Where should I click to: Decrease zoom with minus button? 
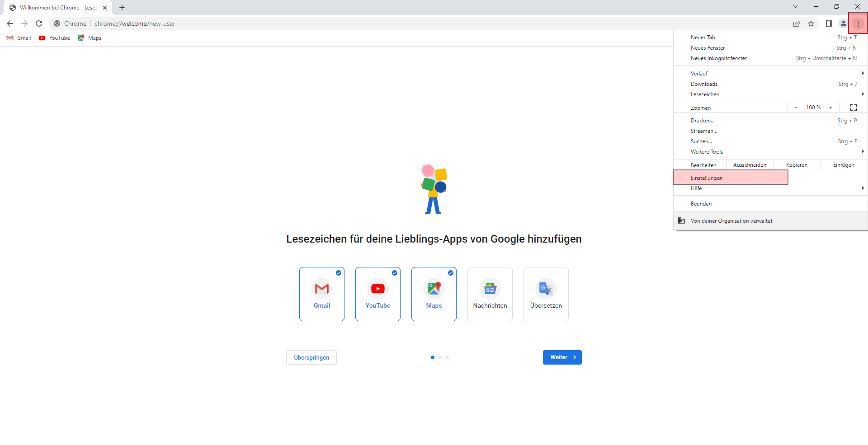click(796, 108)
